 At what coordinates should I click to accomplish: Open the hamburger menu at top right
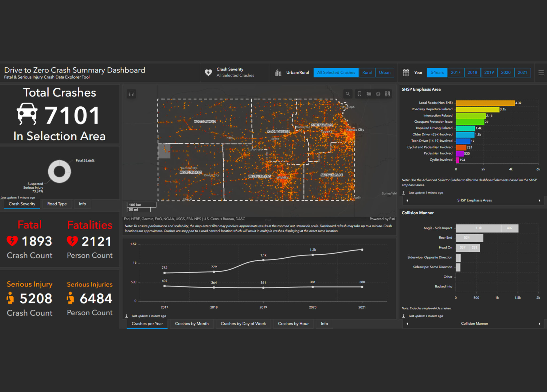[541, 72]
